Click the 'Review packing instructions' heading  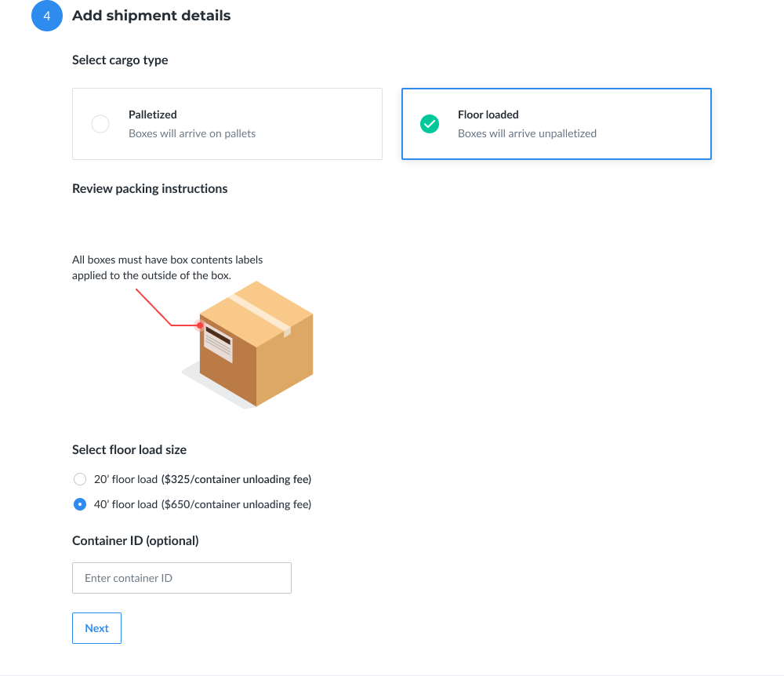(150, 188)
